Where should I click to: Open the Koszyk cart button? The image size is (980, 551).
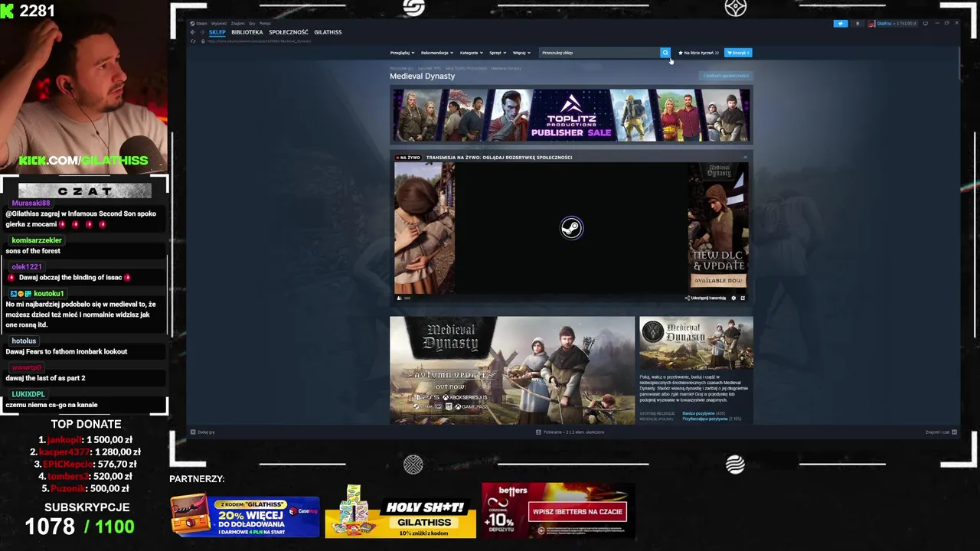point(738,53)
